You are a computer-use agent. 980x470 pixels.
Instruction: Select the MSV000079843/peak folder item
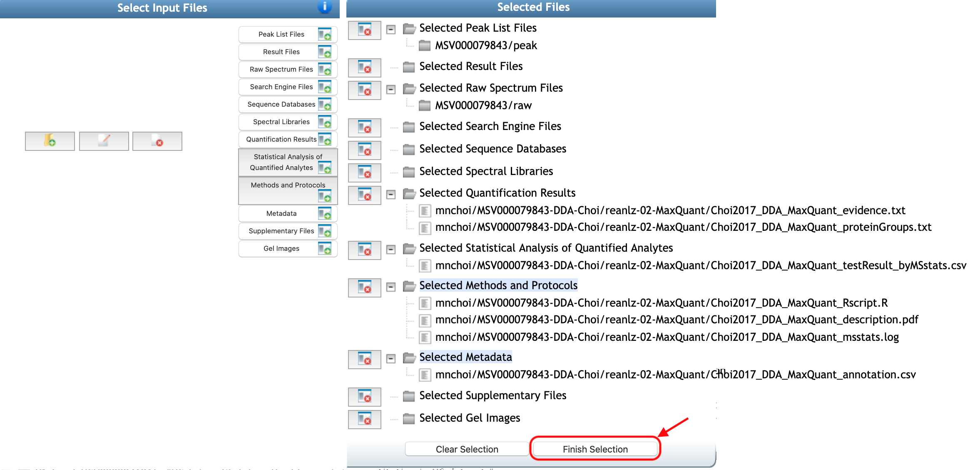(x=485, y=45)
